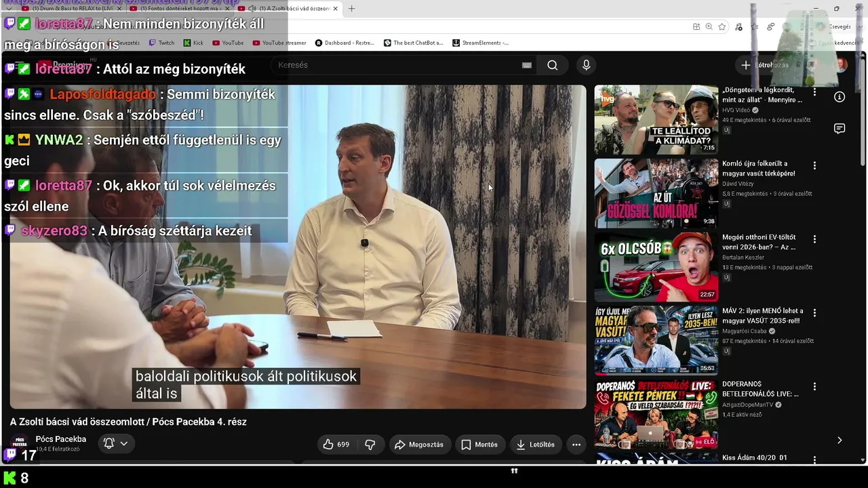Share the video via Megosztás button

point(419,445)
